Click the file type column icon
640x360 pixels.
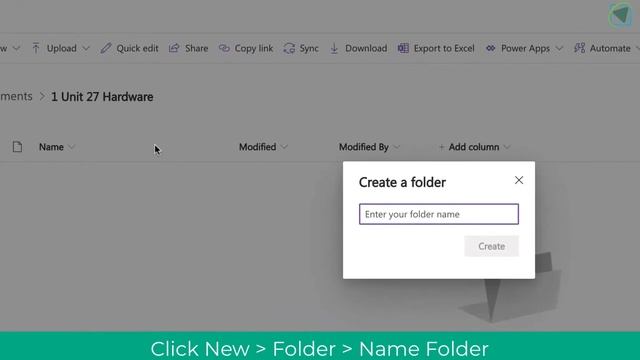(x=17, y=147)
